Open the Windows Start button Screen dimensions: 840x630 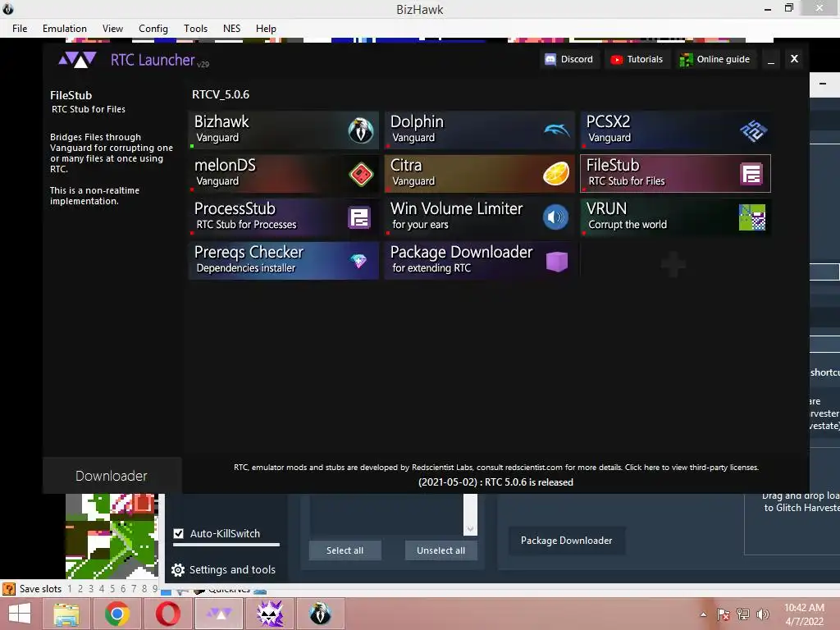(20, 614)
